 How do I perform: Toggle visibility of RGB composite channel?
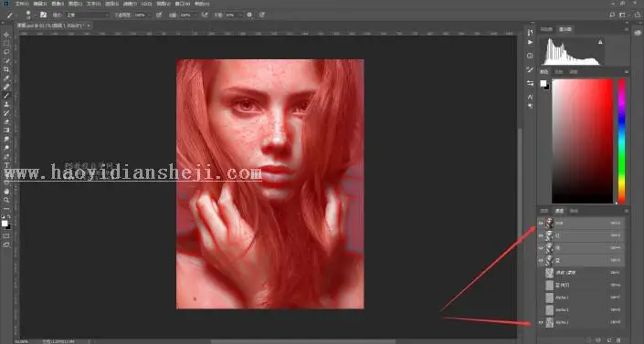tap(541, 224)
